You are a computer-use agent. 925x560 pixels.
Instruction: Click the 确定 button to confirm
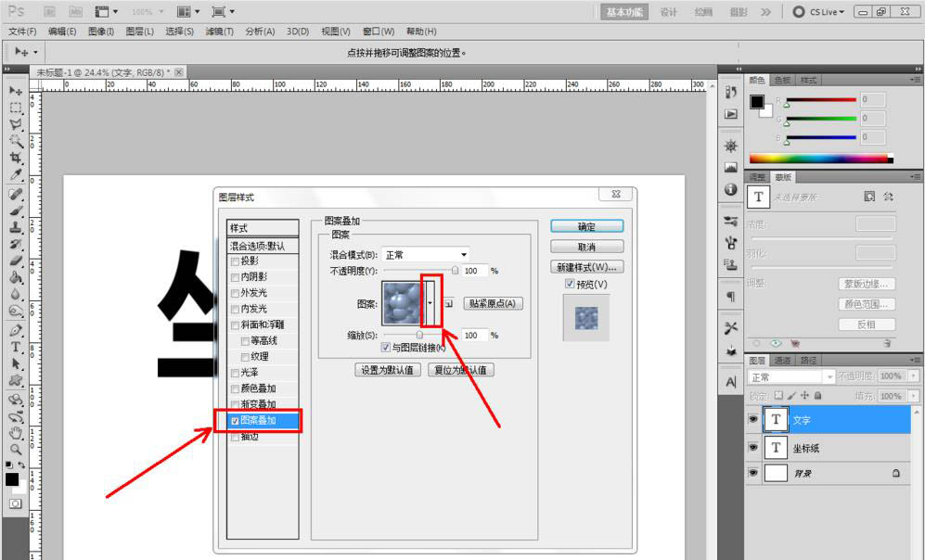point(587,225)
